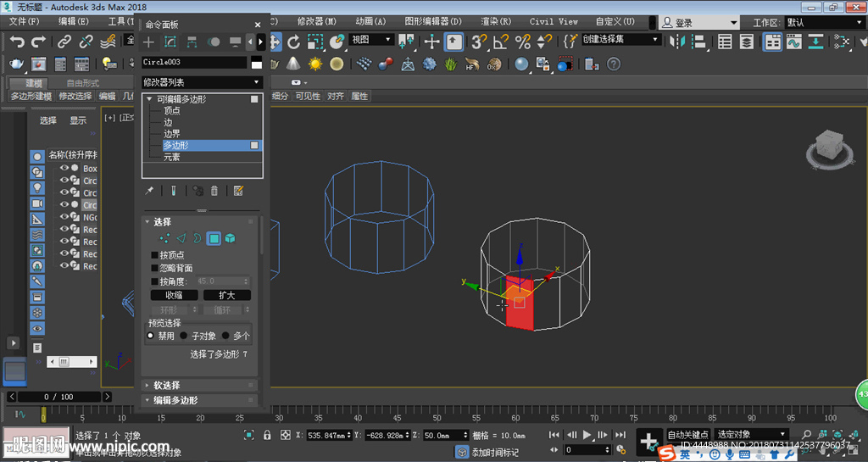
Task: Undo the last action
Action: [x=17, y=42]
